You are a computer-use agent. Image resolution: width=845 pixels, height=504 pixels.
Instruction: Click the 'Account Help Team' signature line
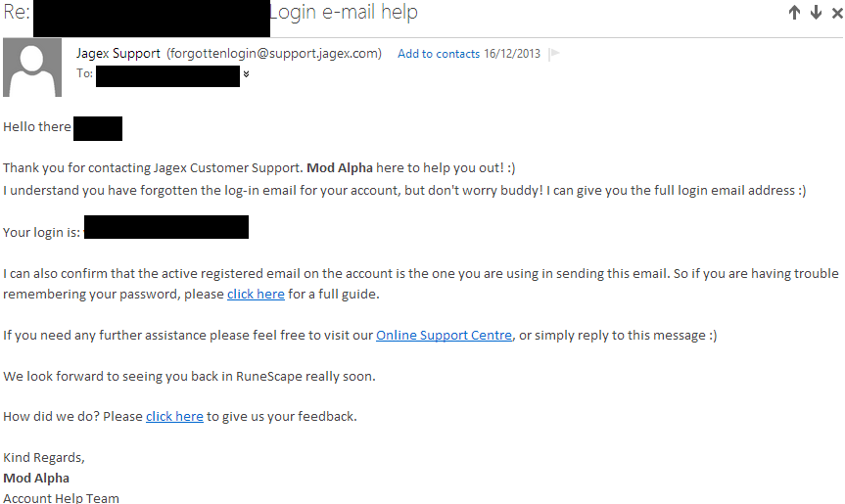click(x=61, y=498)
